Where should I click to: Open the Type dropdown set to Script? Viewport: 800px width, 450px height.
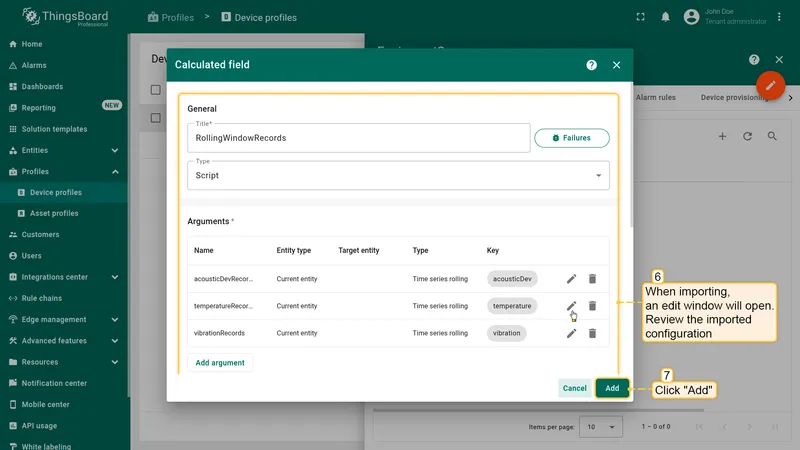point(398,175)
